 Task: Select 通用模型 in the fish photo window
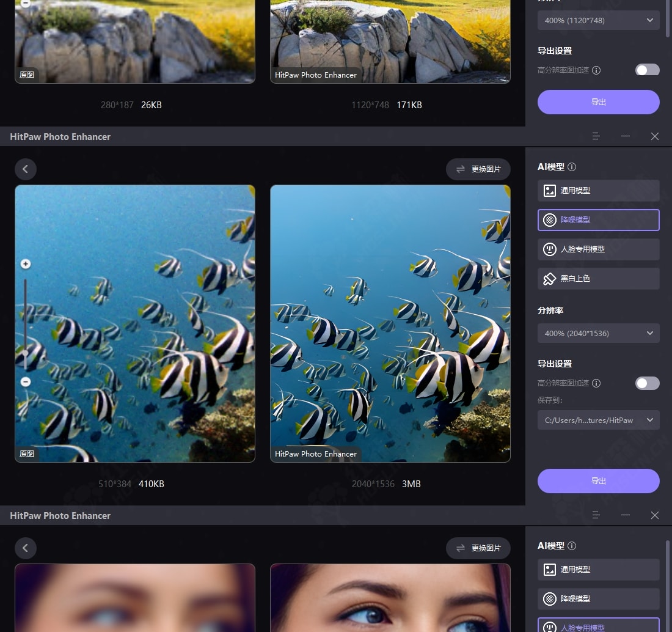tap(598, 191)
